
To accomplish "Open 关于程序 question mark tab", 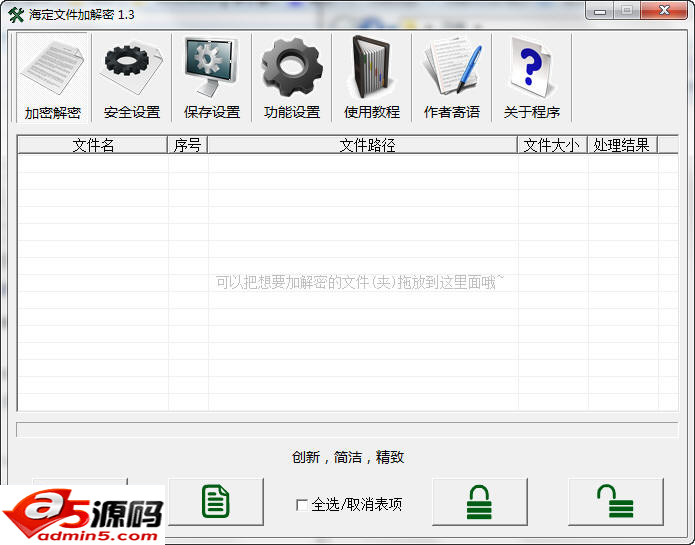I will pyautogui.click(x=531, y=77).
